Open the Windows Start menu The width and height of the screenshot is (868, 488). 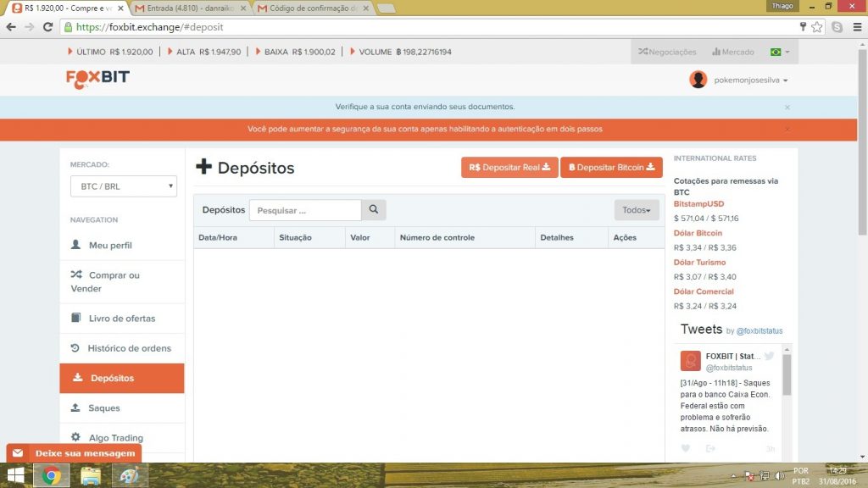pyautogui.click(x=15, y=475)
